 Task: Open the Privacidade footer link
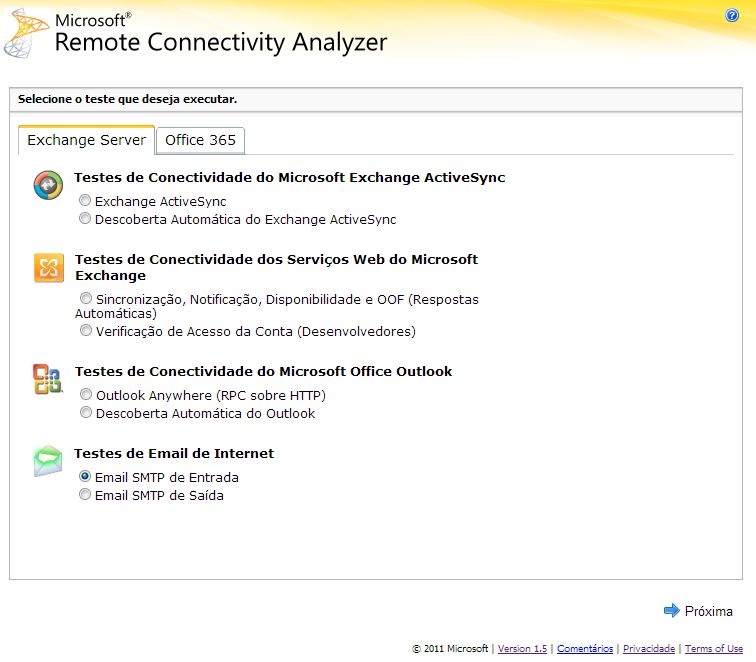click(x=649, y=649)
